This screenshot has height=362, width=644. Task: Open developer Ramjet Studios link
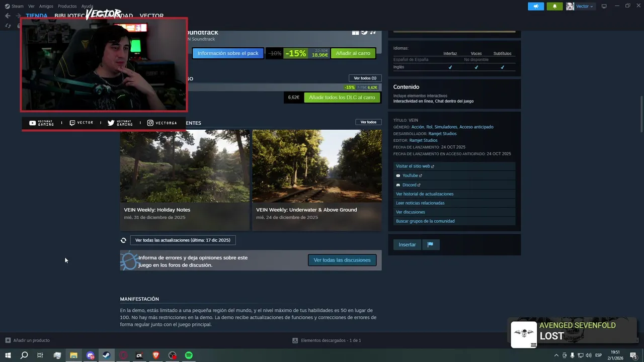click(x=442, y=134)
